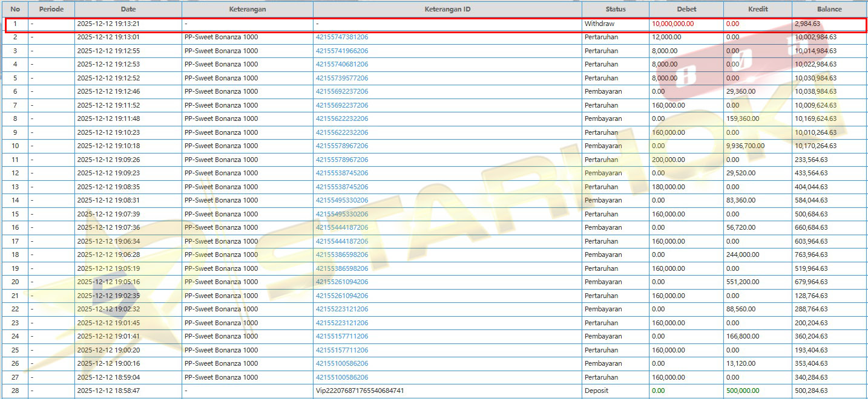Click the Balance column header
Image resolution: width=868 pixels, height=399 pixels.
[829, 9]
